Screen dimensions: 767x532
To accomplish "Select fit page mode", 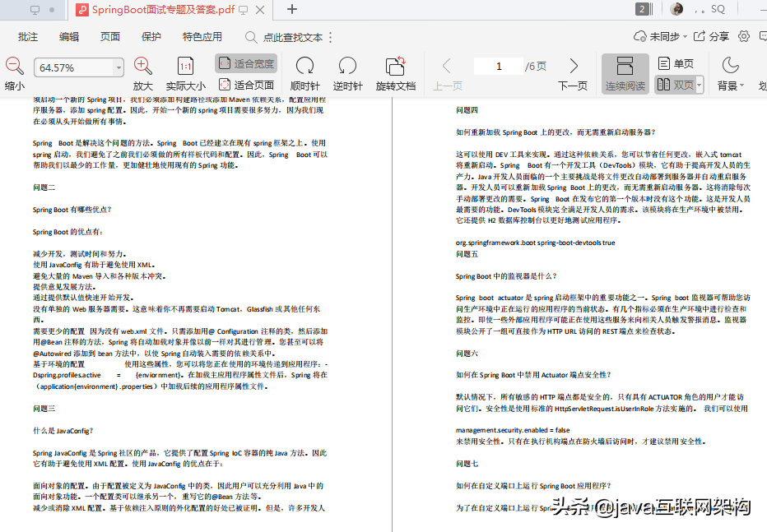I will (246, 85).
